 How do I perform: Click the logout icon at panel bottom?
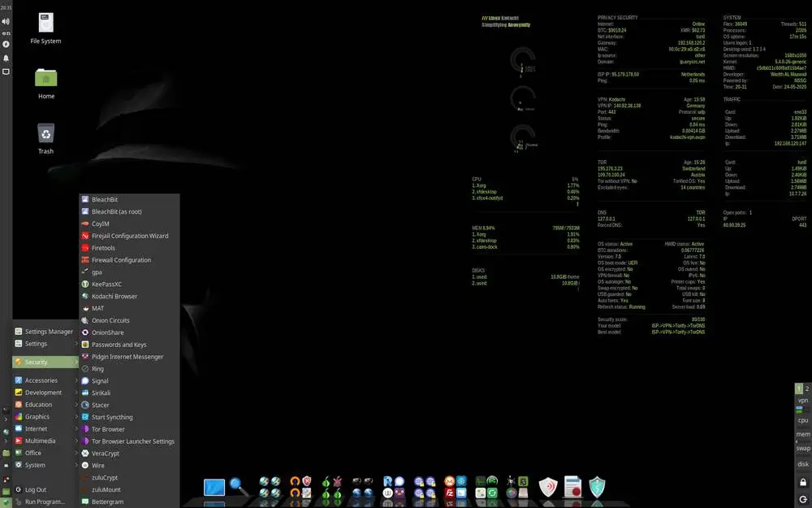pyautogui.click(x=803, y=499)
